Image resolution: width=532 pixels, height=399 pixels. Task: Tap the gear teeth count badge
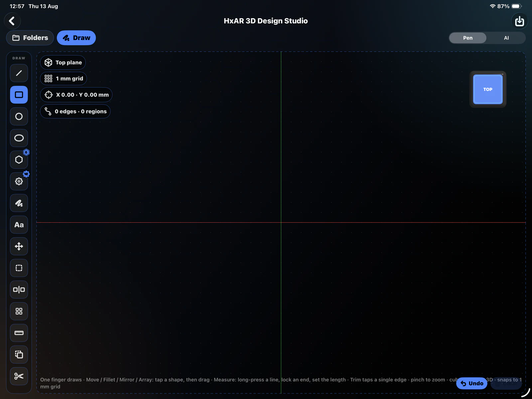[x=26, y=174]
